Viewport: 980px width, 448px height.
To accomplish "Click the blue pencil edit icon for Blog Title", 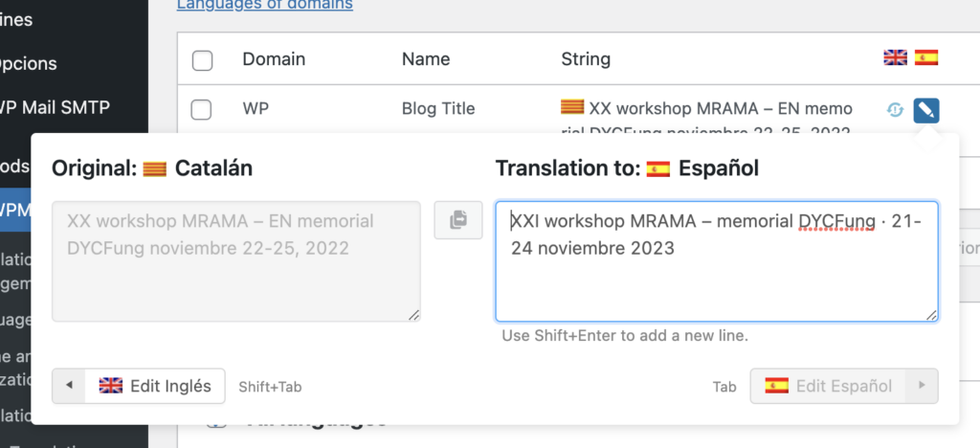I will [x=925, y=110].
